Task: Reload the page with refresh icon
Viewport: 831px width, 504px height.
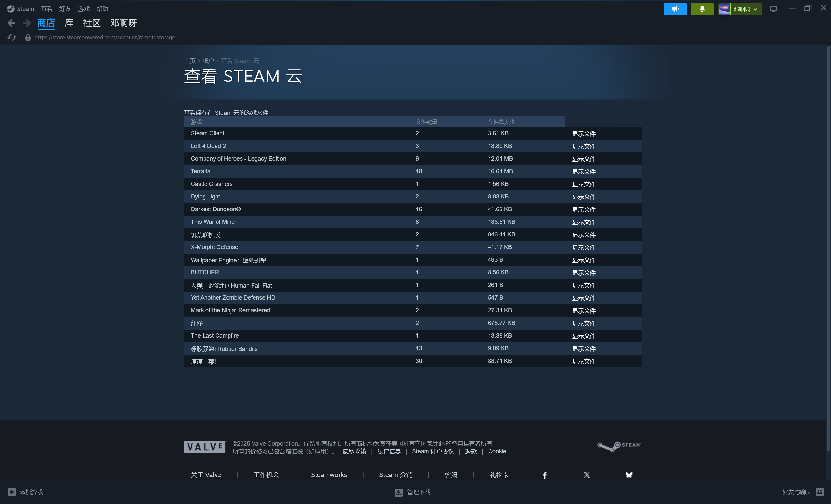Action: [12, 37]
